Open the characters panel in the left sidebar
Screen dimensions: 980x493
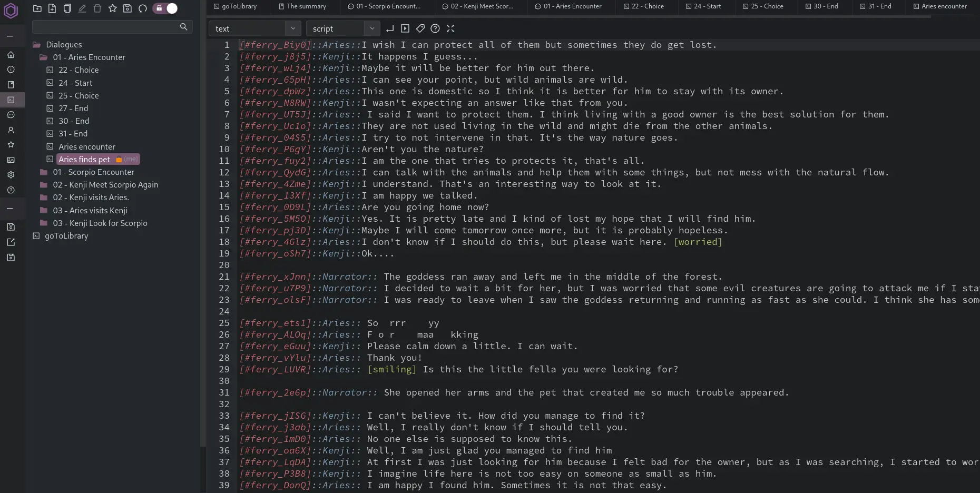tap(11, 130)
